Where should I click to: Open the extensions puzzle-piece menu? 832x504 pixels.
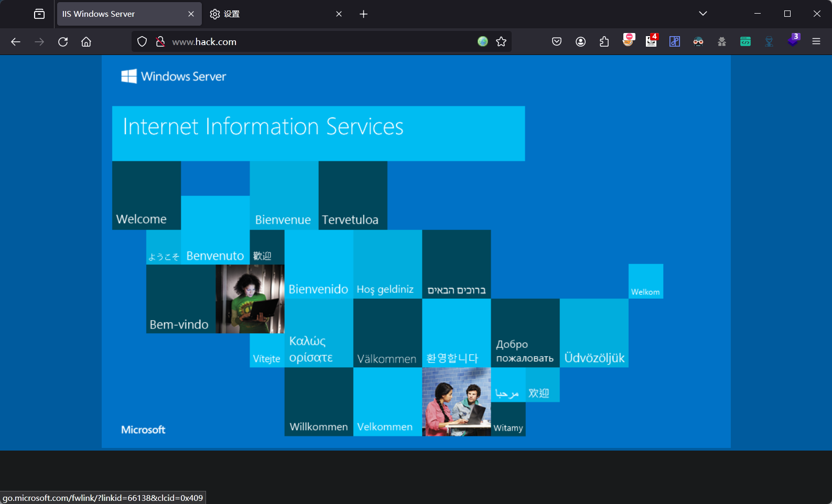[604, 42]
